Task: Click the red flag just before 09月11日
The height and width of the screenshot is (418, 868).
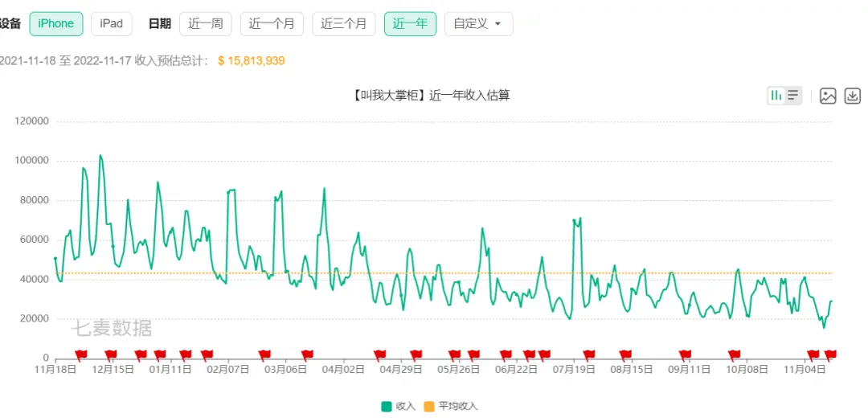Action: 685,354
